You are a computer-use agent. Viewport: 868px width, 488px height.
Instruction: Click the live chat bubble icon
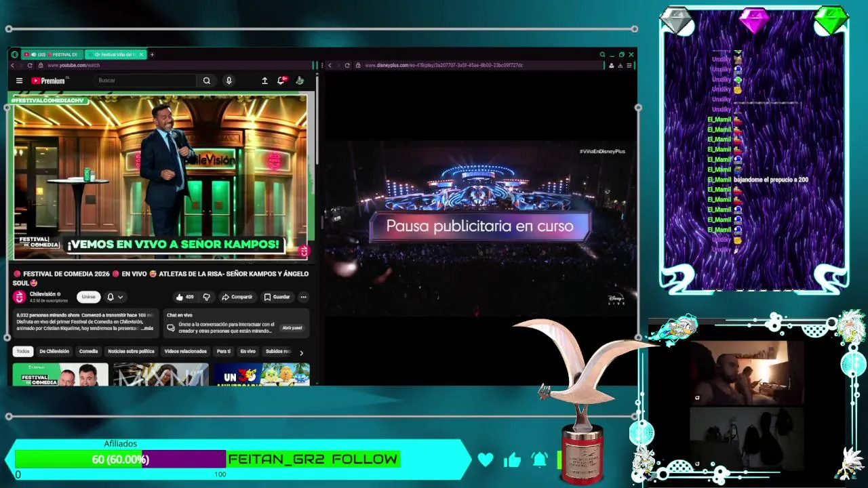click(x=171, y=328)
